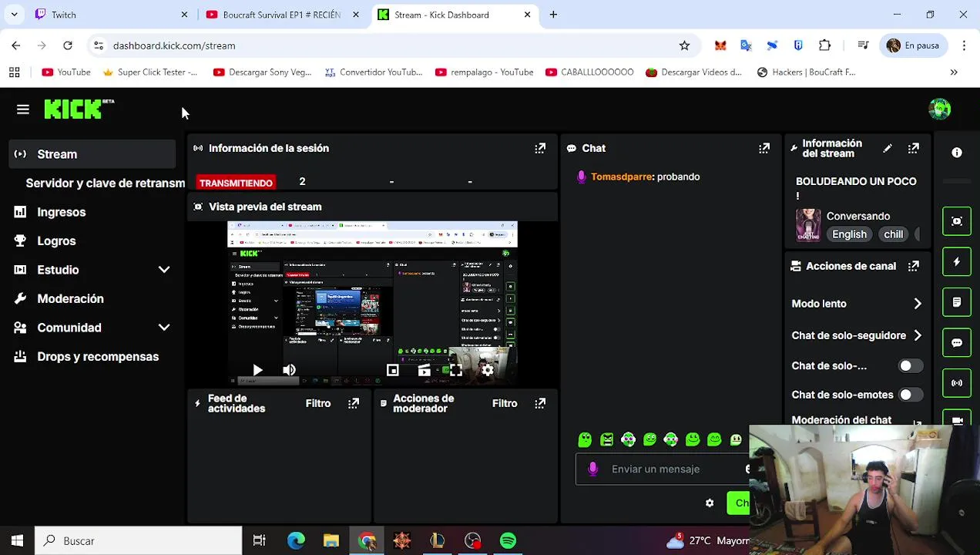The height and width of the screenshot is (555, 980).
Task: Play the stream preview video
Action: [x=257, y=371]
